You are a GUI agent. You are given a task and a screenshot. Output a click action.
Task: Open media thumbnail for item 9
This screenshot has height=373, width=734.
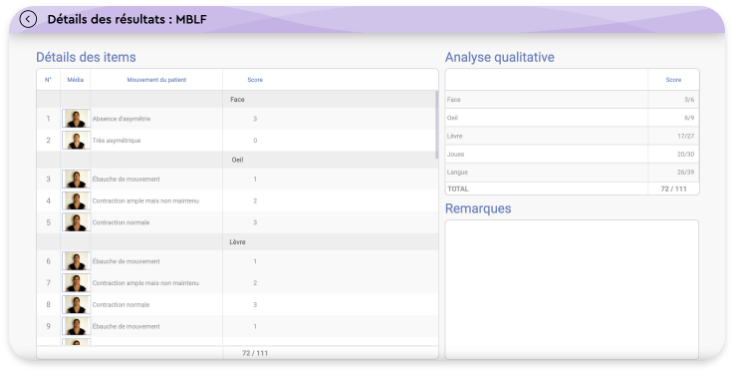(76, 326)
